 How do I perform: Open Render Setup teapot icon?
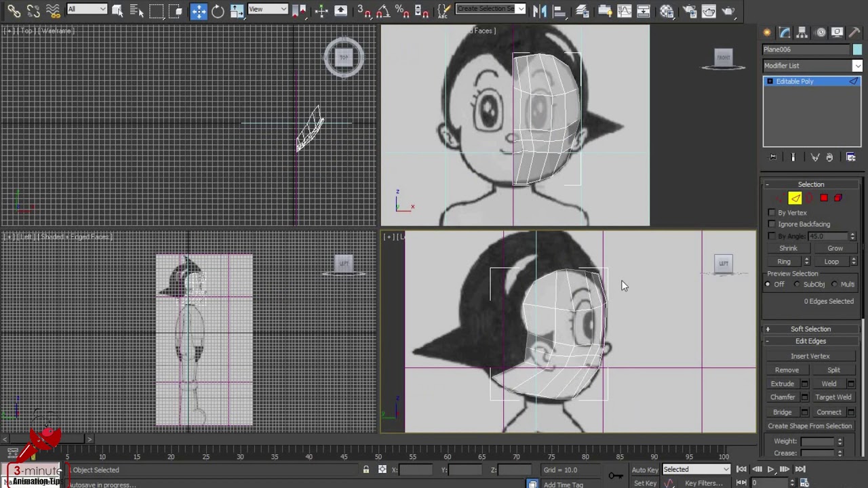(x=689, y=11)
